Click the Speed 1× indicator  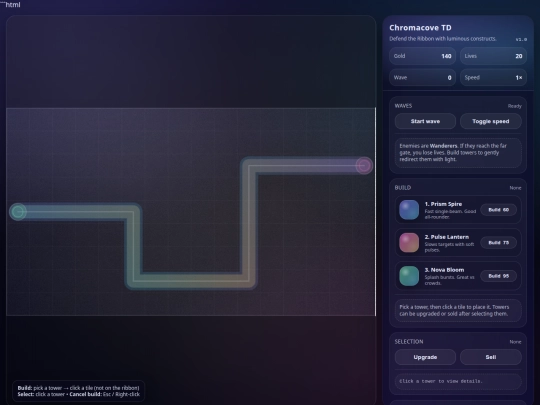pos(494,77)
